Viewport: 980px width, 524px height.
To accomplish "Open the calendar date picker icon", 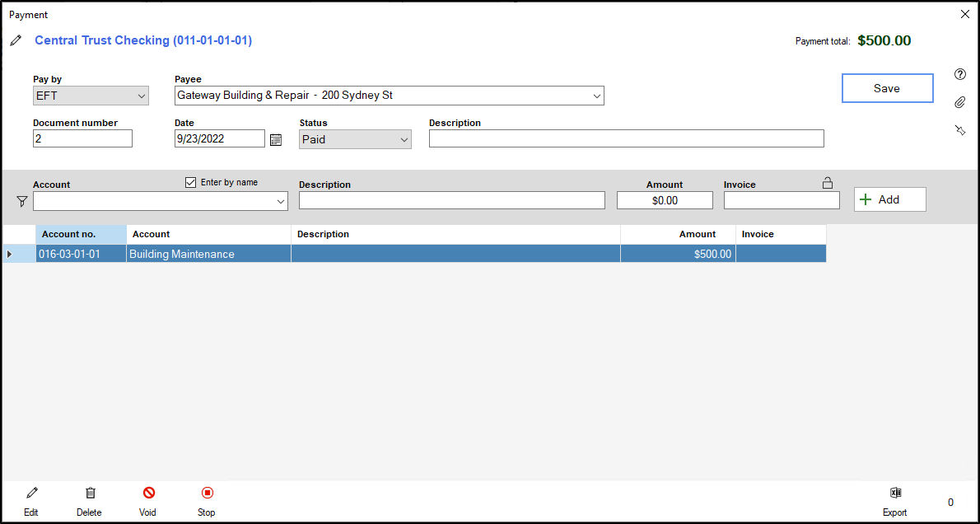I will (276, 139).
